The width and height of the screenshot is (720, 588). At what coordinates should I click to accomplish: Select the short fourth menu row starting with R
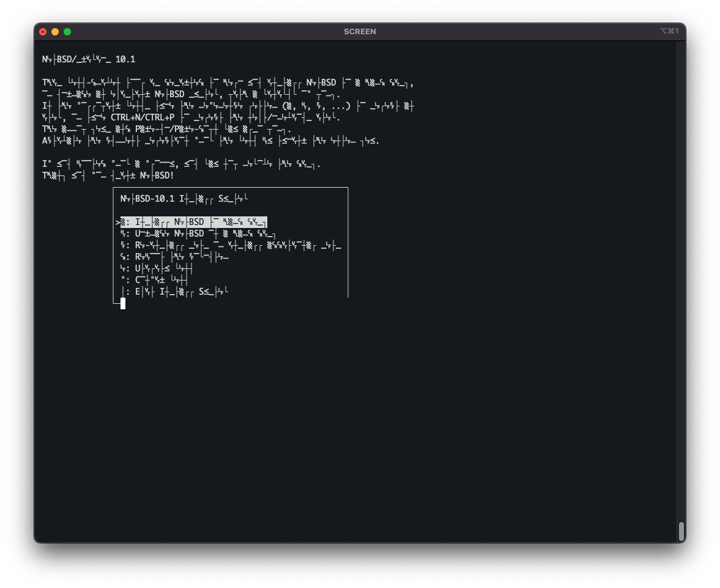[174, 257]
